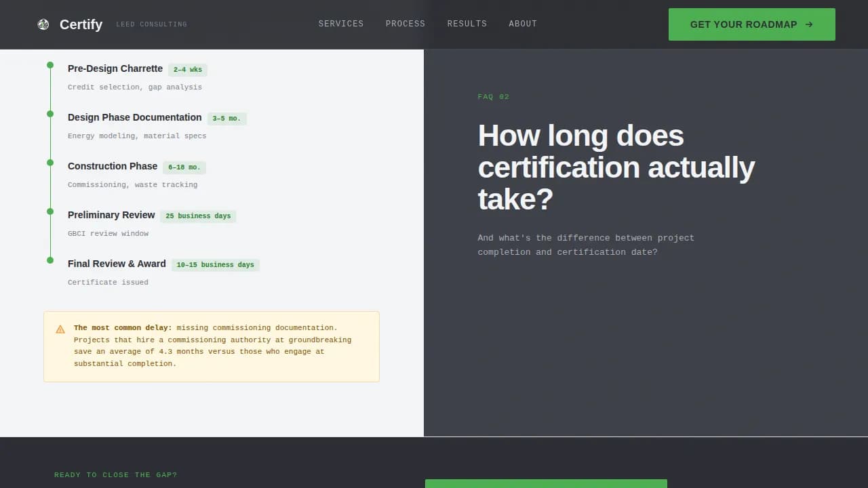Click the Pre-Design Charrette heading
This screenshot has height=488, width=868.
115,68
